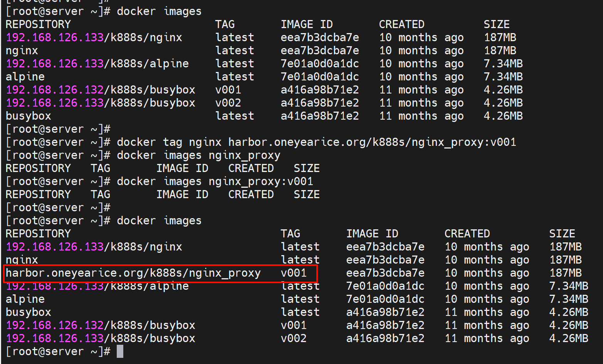Click the v002 tag in the last listing
603x364 pixels.
[294, 339]
